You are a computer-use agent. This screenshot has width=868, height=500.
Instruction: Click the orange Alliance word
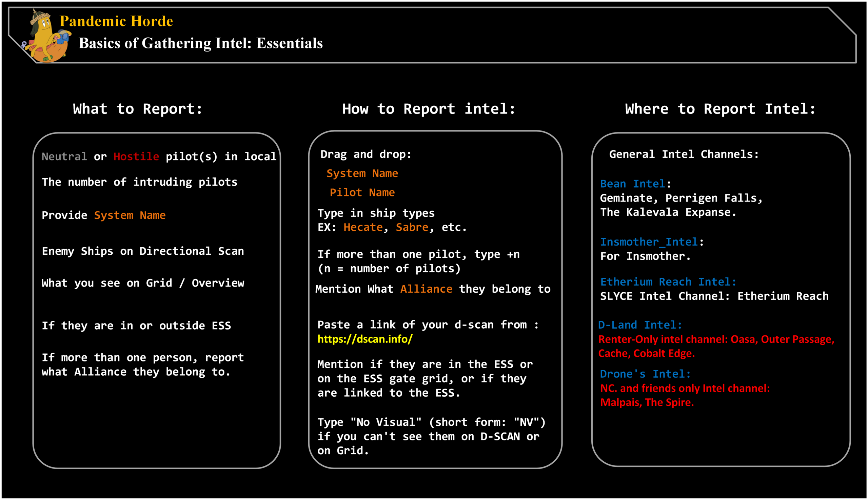point(426,289)
